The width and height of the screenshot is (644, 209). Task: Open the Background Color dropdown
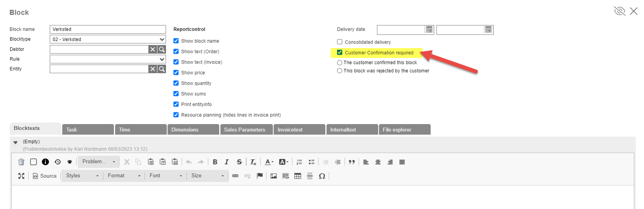(x=284, y=162)
